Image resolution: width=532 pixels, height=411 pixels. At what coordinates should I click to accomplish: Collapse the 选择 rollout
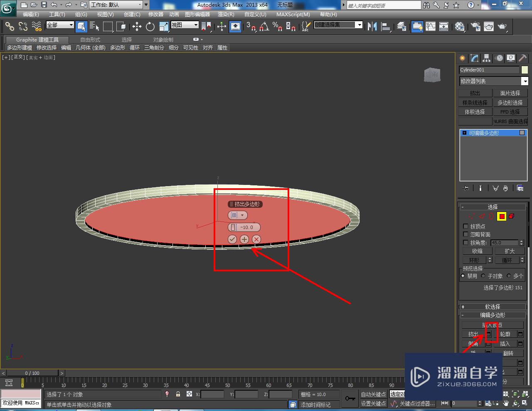(493, 207)
